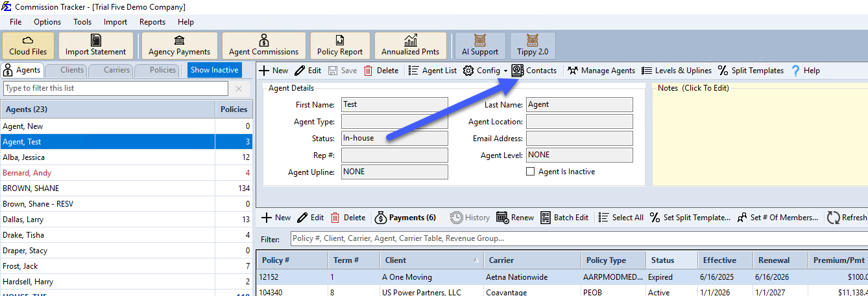Open the File menu
868x296 pixels.
pos(16,21)
